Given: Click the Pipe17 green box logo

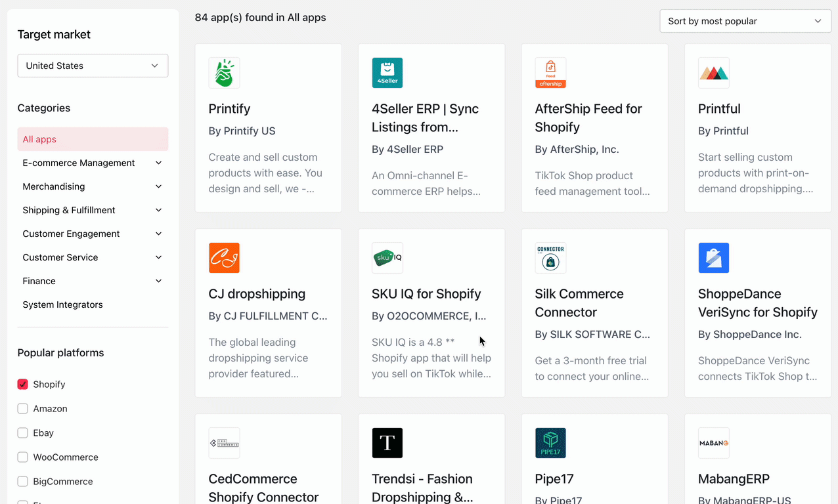Looking at the screenshot, I should (x=550, y=443).
